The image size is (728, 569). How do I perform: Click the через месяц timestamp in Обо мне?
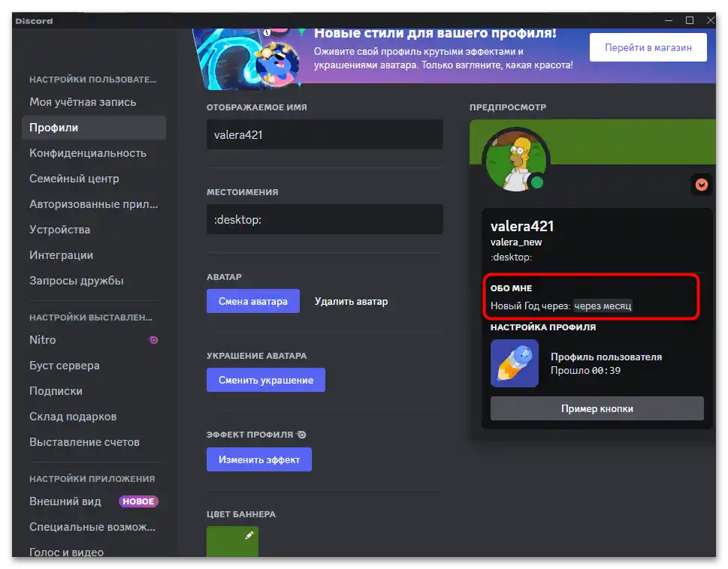(603, 306)
